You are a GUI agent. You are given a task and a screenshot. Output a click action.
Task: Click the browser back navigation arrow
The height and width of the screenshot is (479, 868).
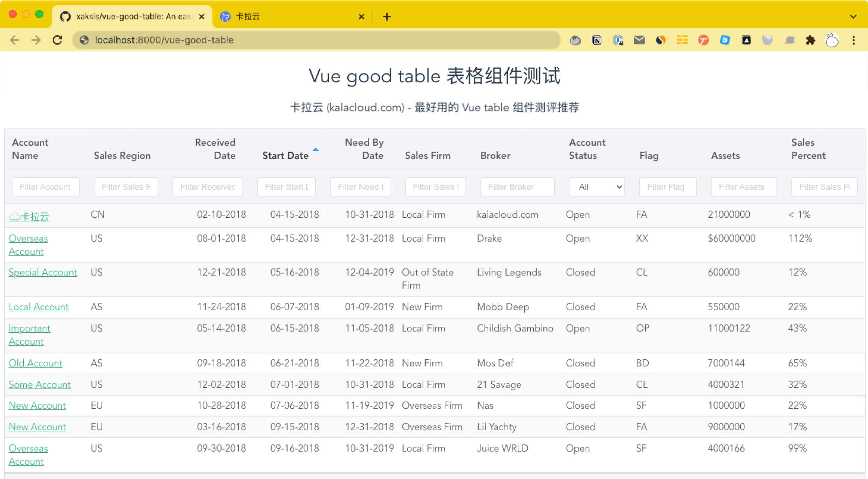tap(16, 40)
